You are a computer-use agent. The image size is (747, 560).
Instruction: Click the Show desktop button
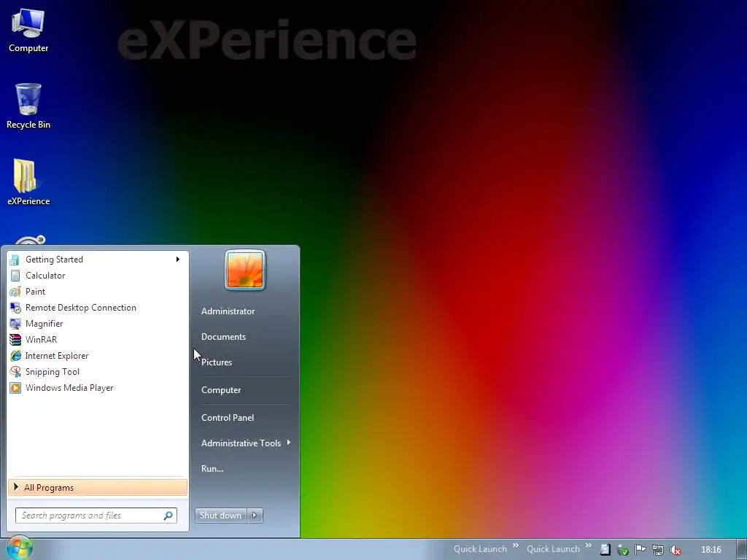pyautogui.click(x=742, y=550)
